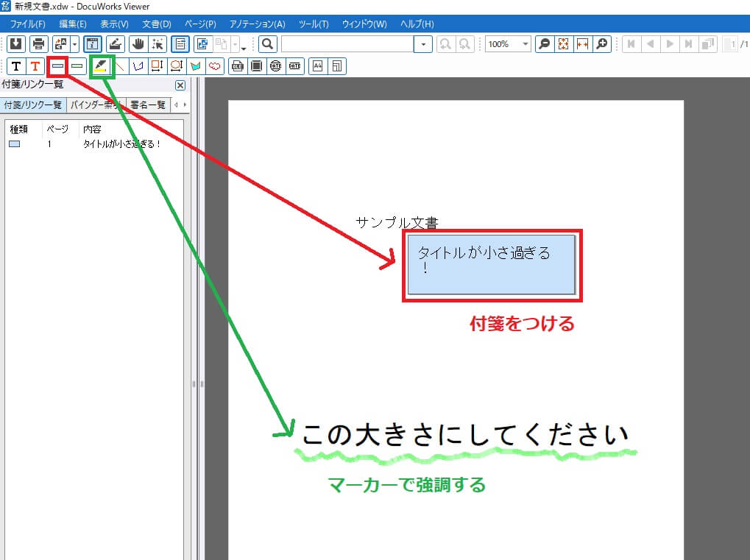Choose the red text annotation tool
750x560 pixels.
coord(35,66)
